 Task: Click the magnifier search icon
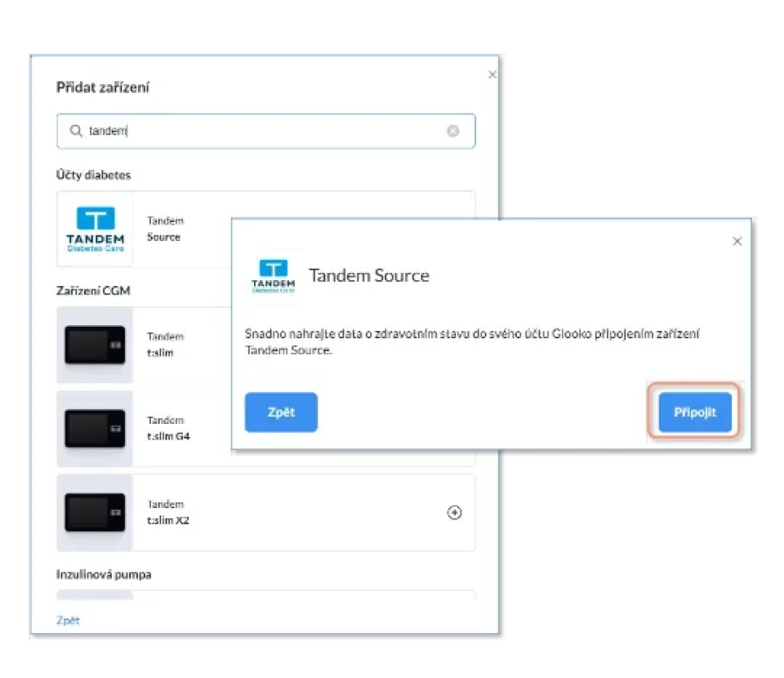(76, 131)
